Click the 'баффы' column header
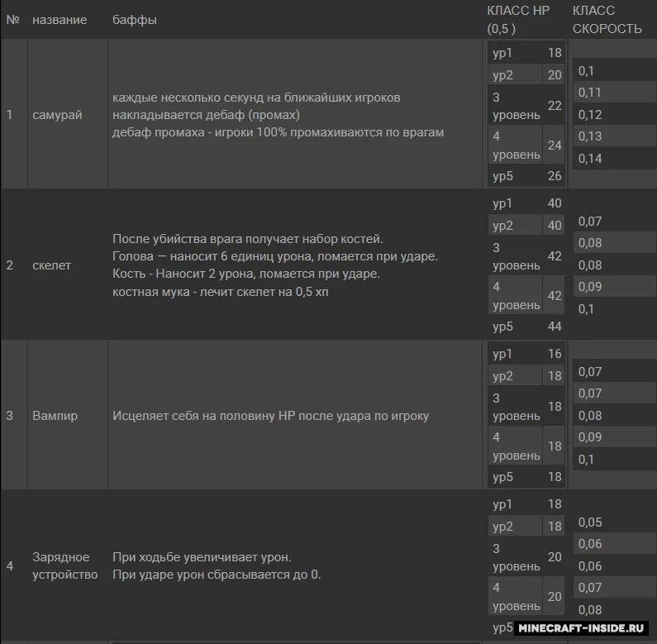Image resolution: width=657 pixels, height=644 pixels. tap(135, 20)
